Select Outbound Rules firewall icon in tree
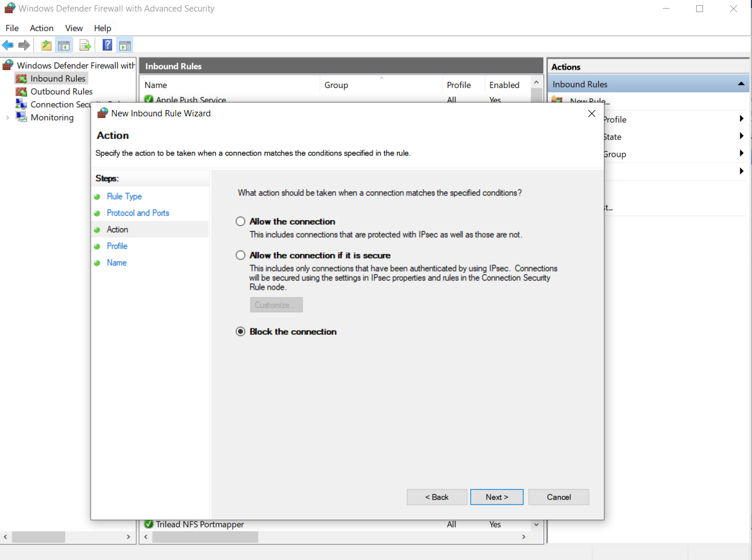Screen dimensions: 752x560 tap(21, 92)
